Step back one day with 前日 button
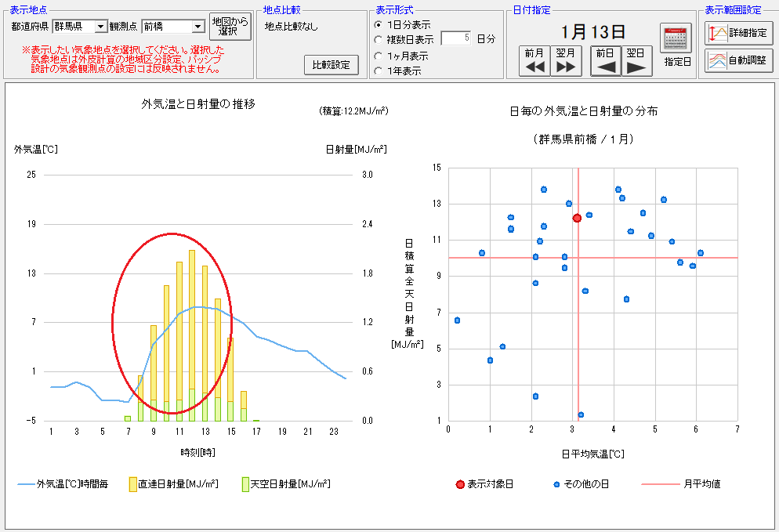 point(605,60)
